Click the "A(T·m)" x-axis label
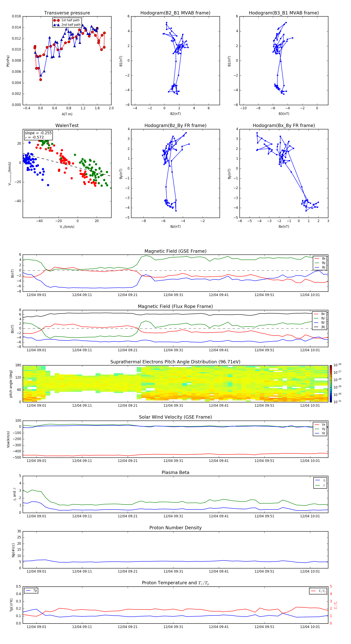The height and width of the screenshot is (644, 351). point(67,114)
